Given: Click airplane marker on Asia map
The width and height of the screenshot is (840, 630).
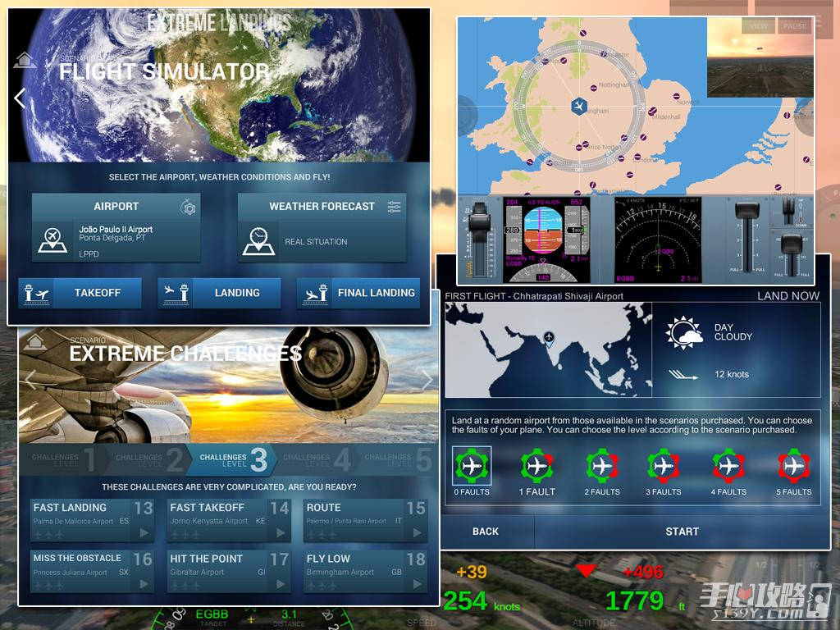Looking at the screenshot, I should coord(549,338).
